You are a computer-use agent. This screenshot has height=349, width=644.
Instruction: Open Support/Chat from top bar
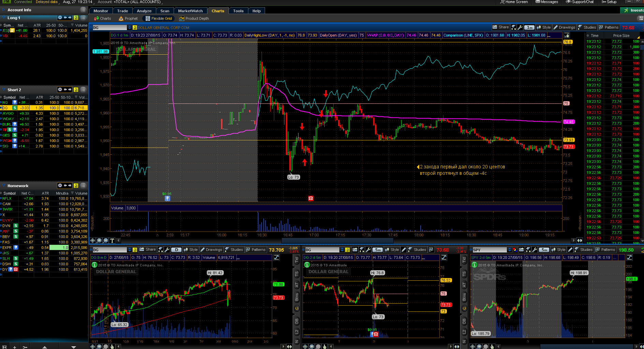[x=580, y=2]
